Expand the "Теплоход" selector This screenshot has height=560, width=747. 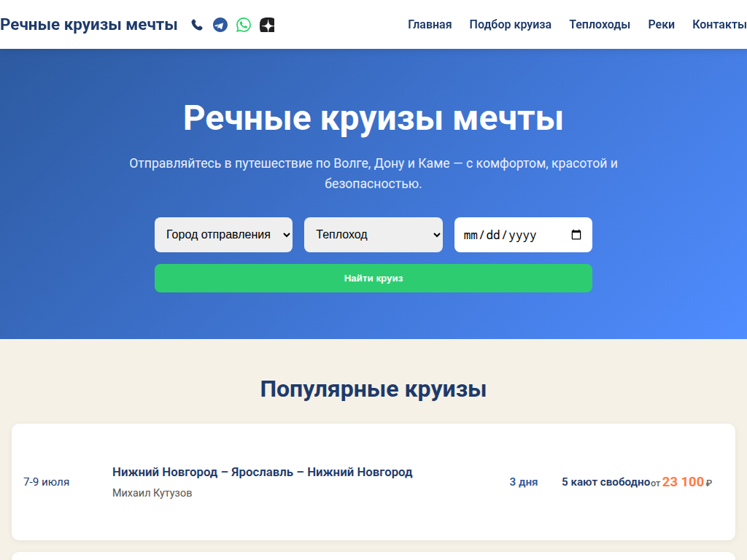tap(373, 234)
